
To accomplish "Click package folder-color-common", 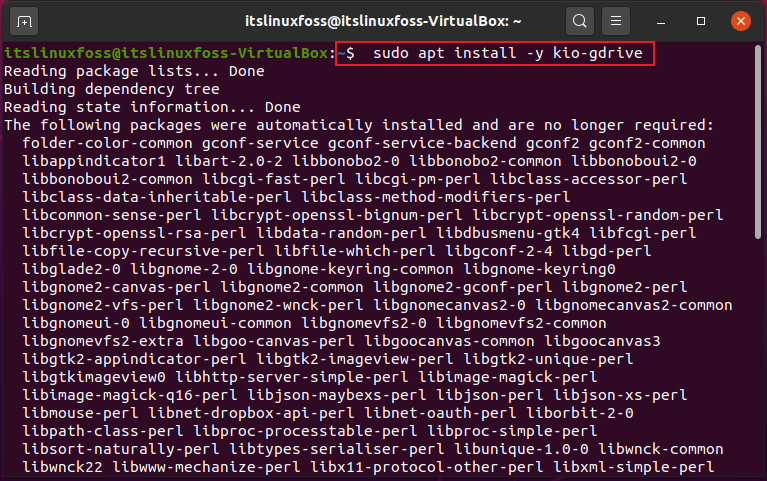I will click(108, 143).
